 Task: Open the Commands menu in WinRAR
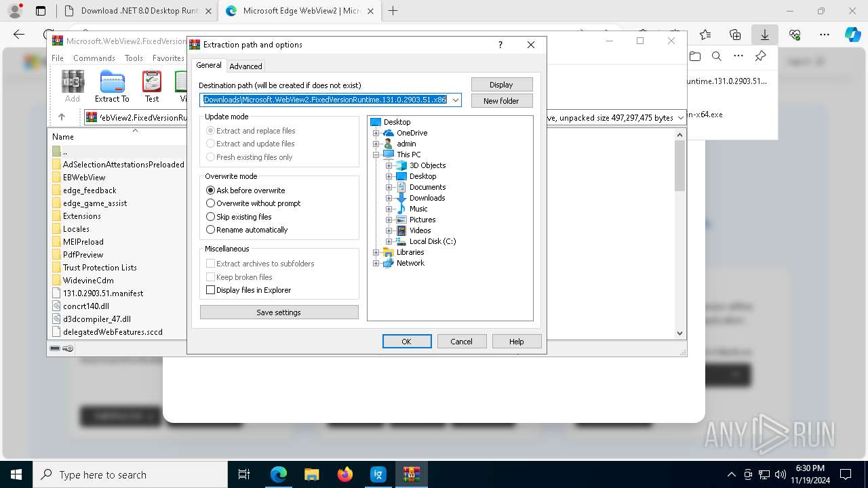(94, 58)
